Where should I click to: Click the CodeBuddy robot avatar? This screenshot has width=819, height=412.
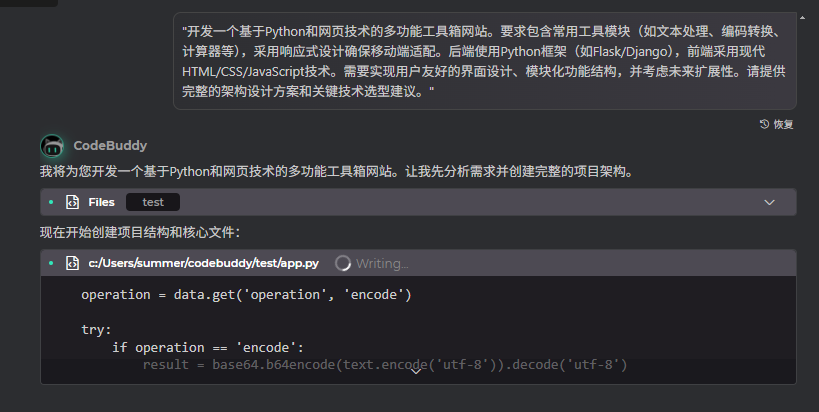[53, 145]
